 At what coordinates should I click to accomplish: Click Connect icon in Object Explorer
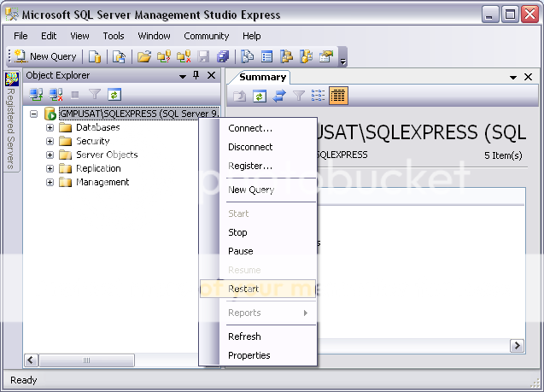[x=36, y=94]
